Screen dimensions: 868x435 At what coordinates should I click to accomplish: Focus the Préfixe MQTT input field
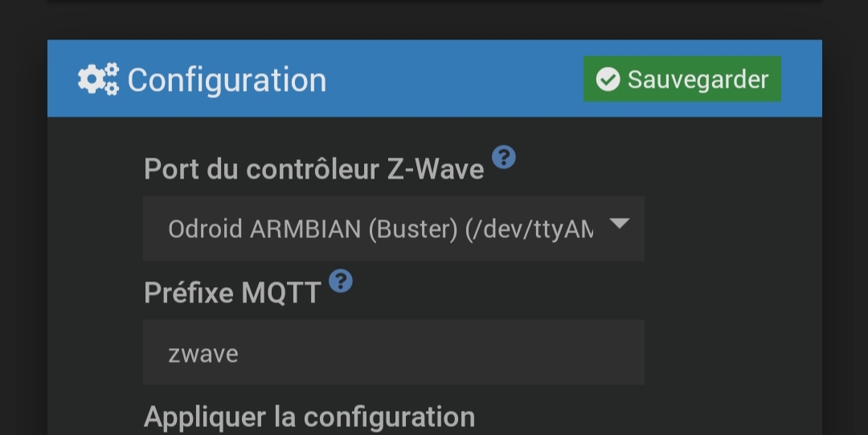pyautogui.click(x=393, y=352)
